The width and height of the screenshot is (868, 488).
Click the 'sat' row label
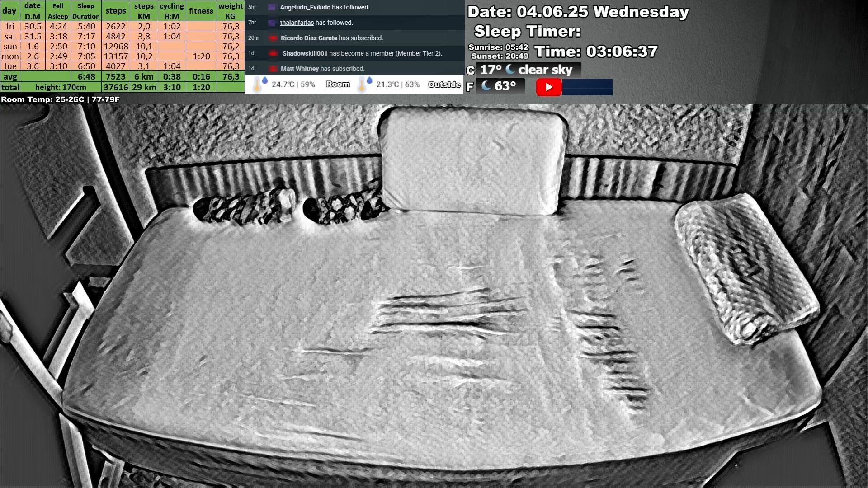(x=10, y=36)
